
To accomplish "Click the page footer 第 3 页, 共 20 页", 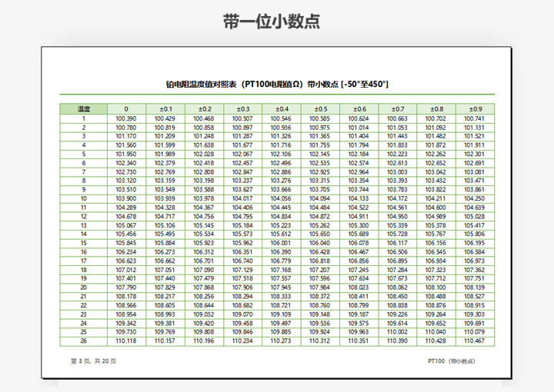I will click(x=93, y=360).
